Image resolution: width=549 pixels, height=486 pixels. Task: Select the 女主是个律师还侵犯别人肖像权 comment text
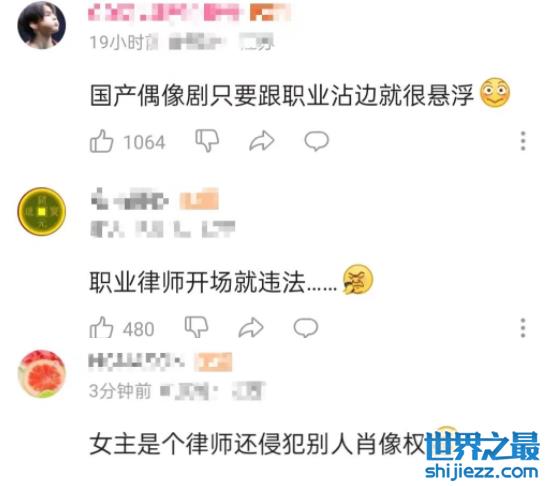coord(257,444)
